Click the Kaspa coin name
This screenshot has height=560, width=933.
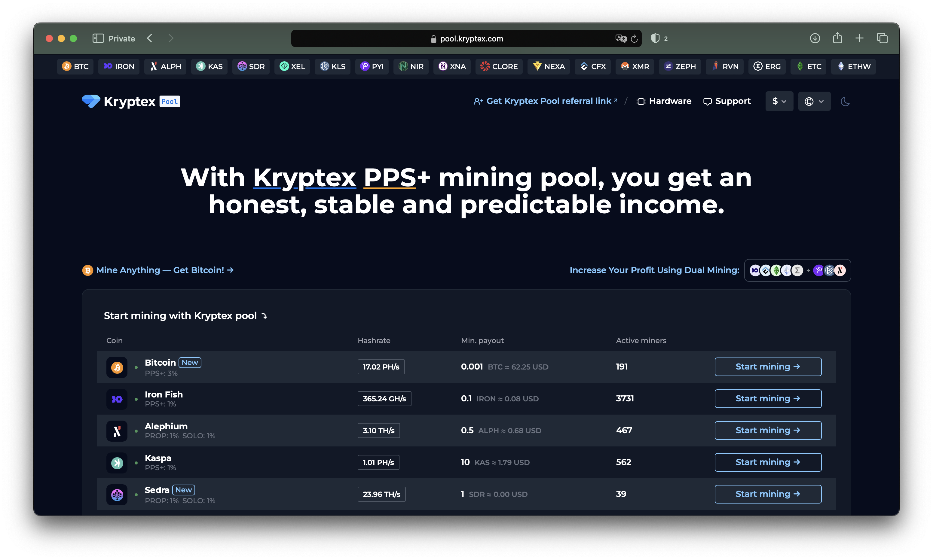[x=158, y=458]
